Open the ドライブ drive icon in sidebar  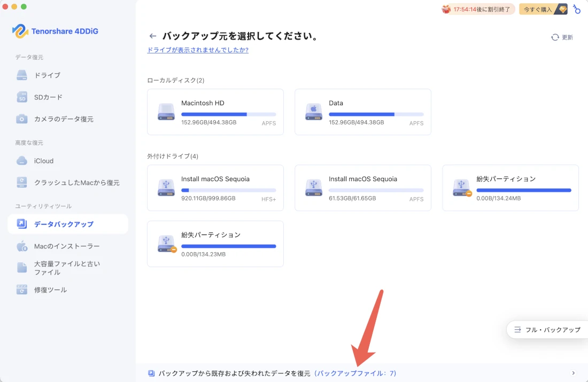click(x=22, y=75)
